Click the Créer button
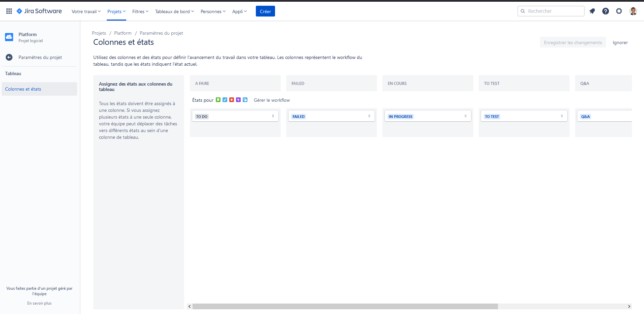The image size is (644, 314). pos(265,11)
